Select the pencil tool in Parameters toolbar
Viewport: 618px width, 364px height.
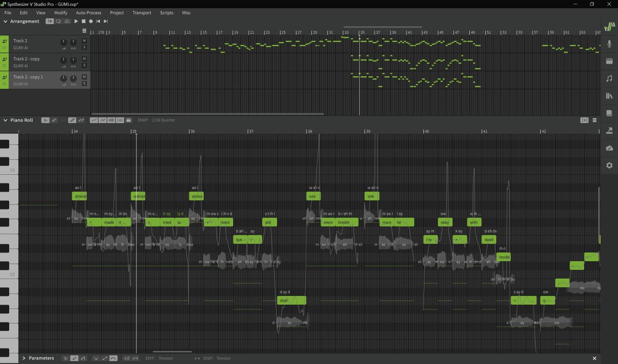pyautogui.click(x=74, y=358)
